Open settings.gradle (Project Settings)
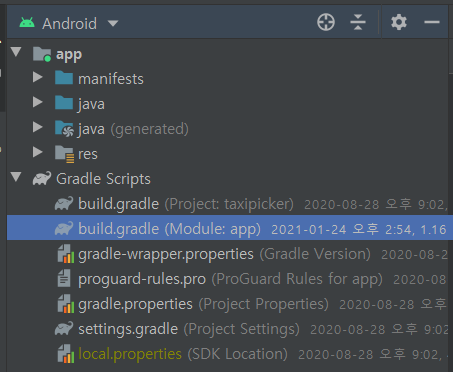 [x=189, y=329]
